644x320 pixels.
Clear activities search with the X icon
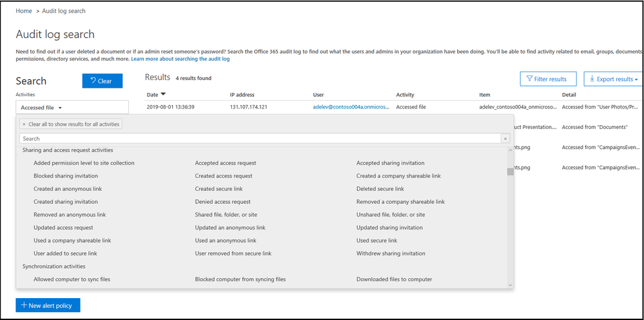505,139
